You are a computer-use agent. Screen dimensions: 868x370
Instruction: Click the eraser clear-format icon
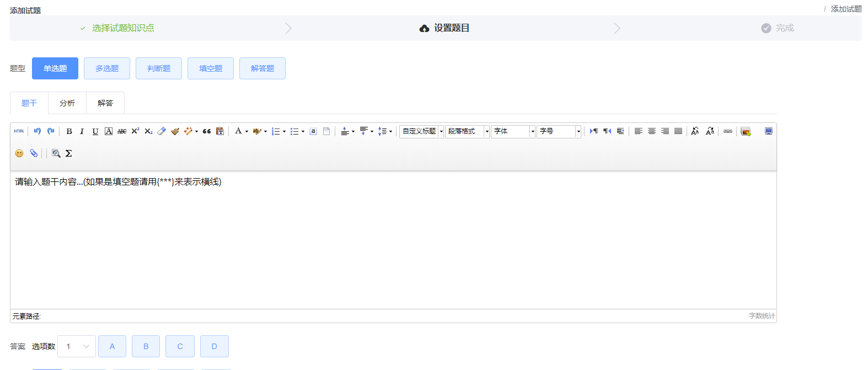coord(162,131)
